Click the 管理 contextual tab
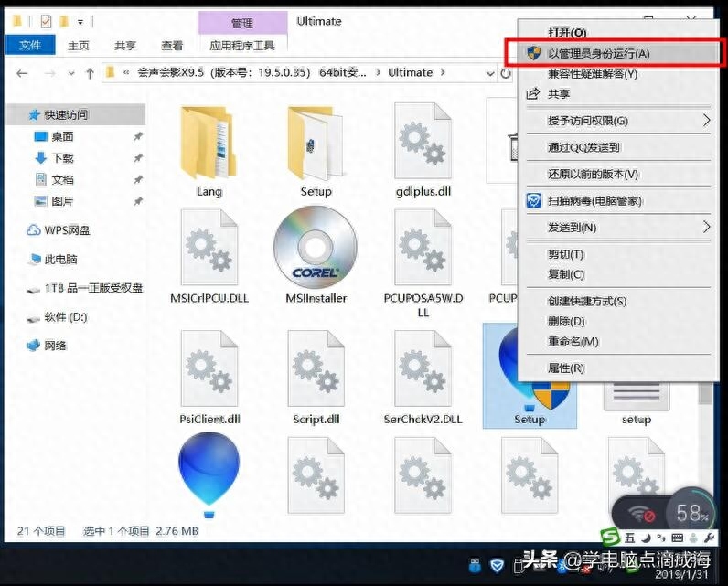This screenshot has height=586, width=728. (242, 23)
